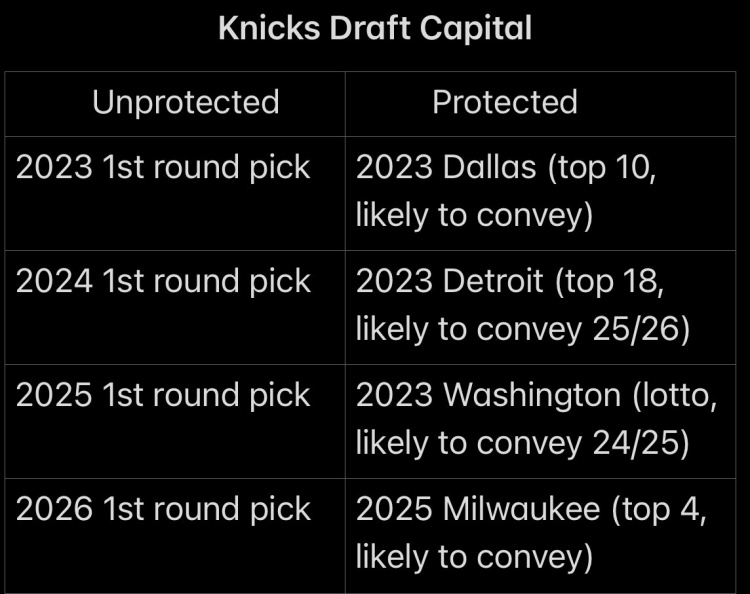Click the word Detroit in the table

(493, 281)
